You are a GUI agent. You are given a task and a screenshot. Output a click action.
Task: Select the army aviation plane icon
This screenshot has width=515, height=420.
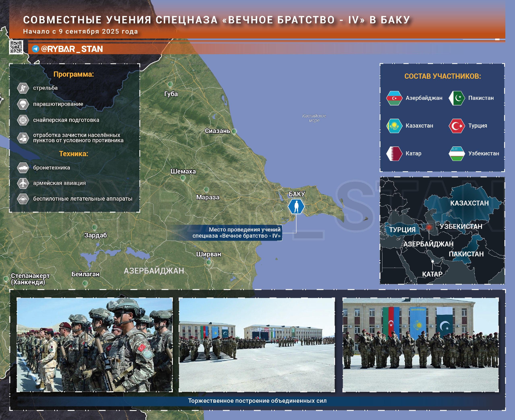pos(23,183)
